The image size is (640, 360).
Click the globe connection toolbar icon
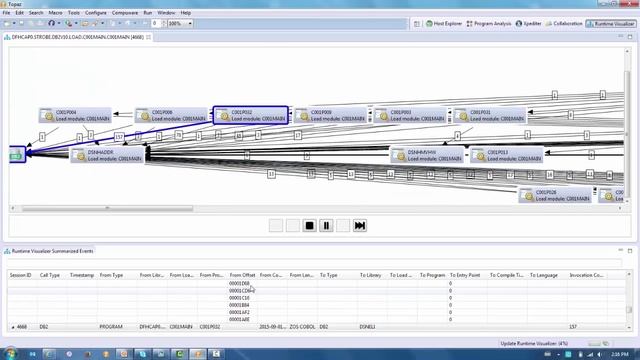point(69,23)
